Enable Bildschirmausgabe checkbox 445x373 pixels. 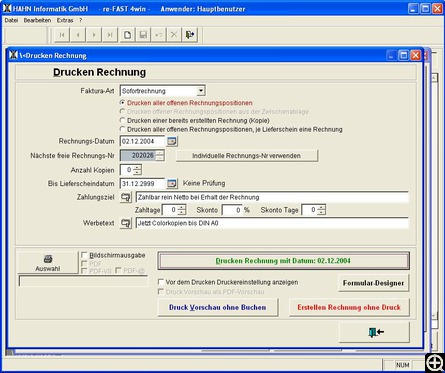pos(85,255)
